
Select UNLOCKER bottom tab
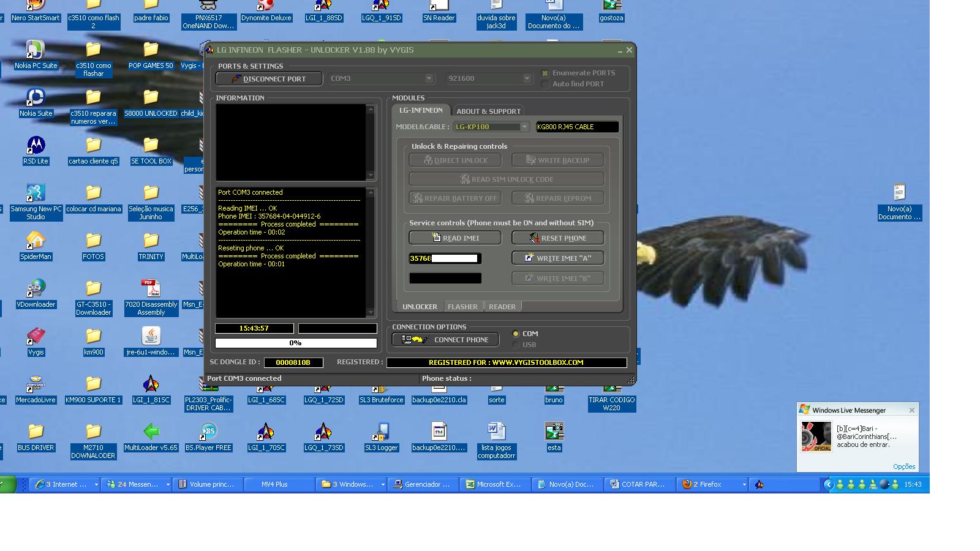coord(420,307)
